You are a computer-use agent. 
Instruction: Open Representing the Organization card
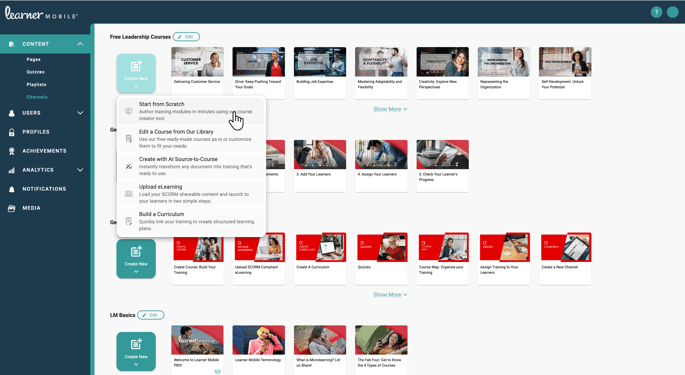pos(504,73)
